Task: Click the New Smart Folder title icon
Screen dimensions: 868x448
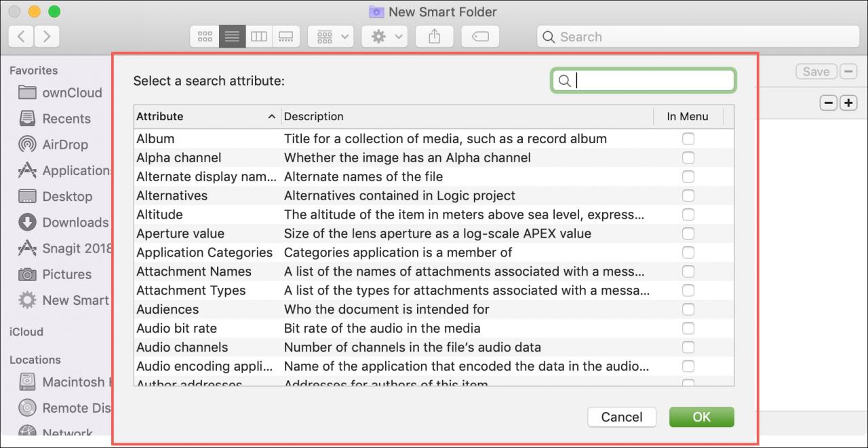Action: [x=376, y=12]
